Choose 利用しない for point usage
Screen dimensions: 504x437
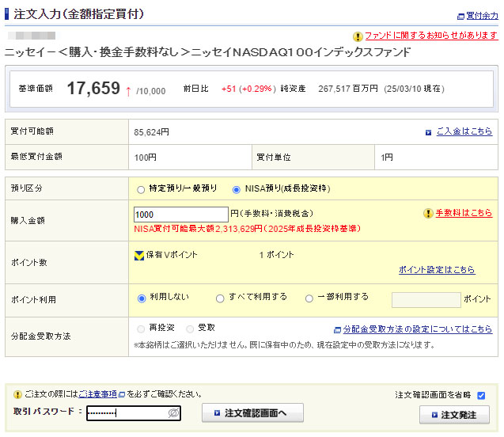pos(142,298)
